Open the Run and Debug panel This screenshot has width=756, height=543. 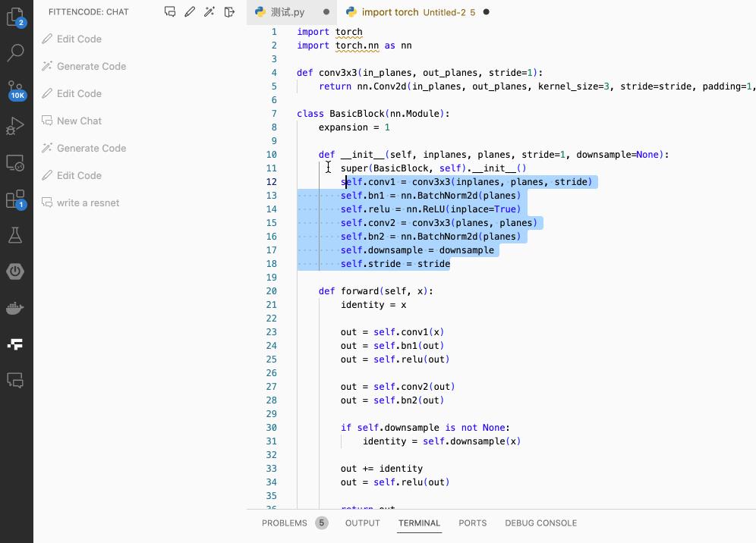click(15, 126)
